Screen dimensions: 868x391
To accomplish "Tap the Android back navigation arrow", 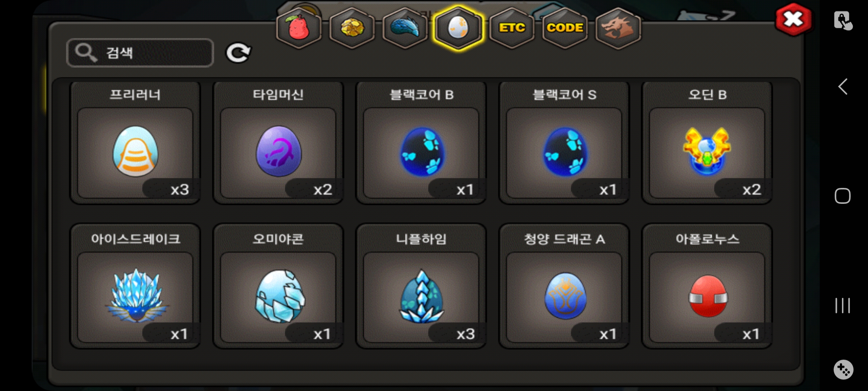I will point(843,87).
